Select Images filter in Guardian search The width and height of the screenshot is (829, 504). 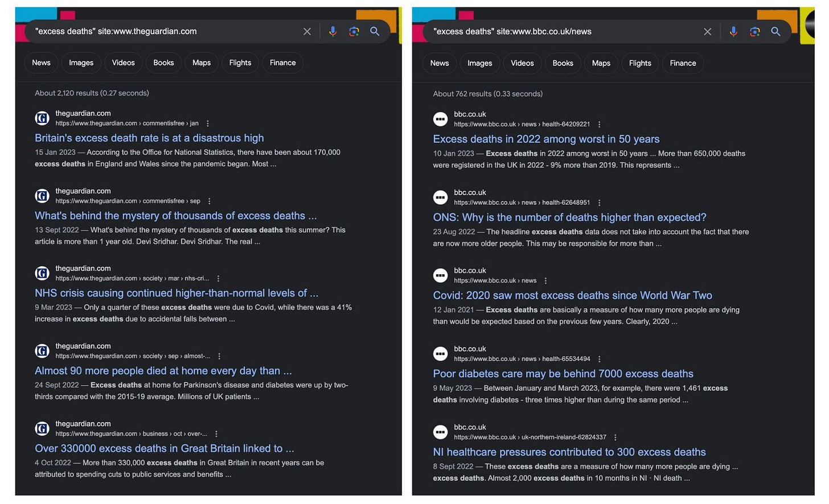coord(81,63)
